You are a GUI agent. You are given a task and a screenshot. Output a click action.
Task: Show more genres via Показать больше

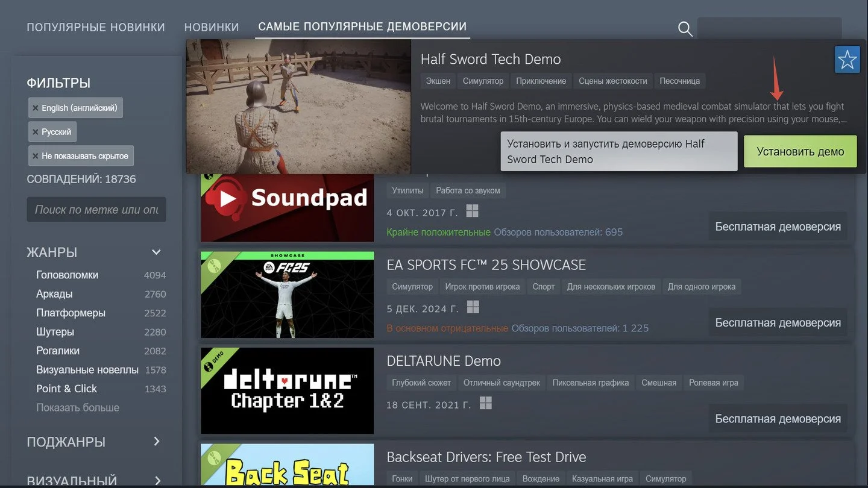78,408
